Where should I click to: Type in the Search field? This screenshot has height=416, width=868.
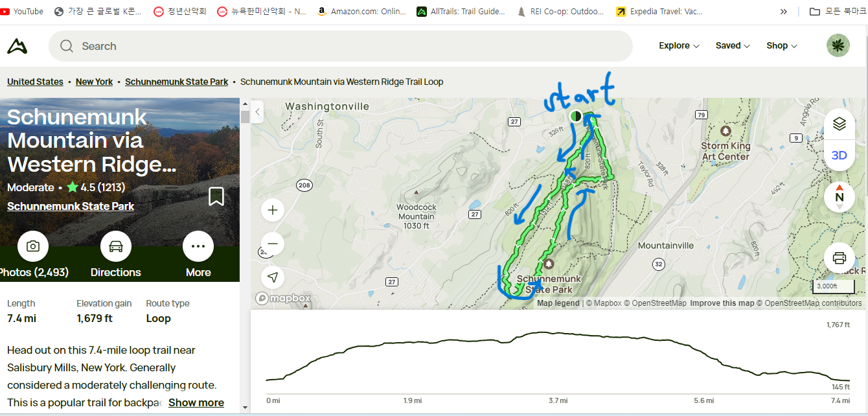click(350, 46)
